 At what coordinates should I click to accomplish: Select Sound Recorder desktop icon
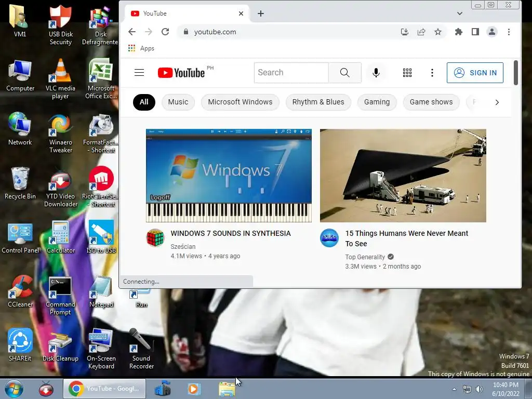141,349
